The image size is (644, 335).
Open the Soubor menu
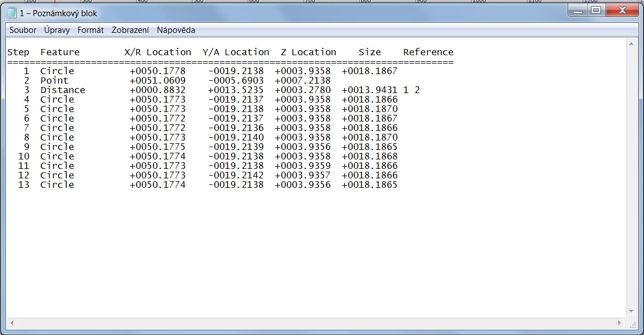23,30
